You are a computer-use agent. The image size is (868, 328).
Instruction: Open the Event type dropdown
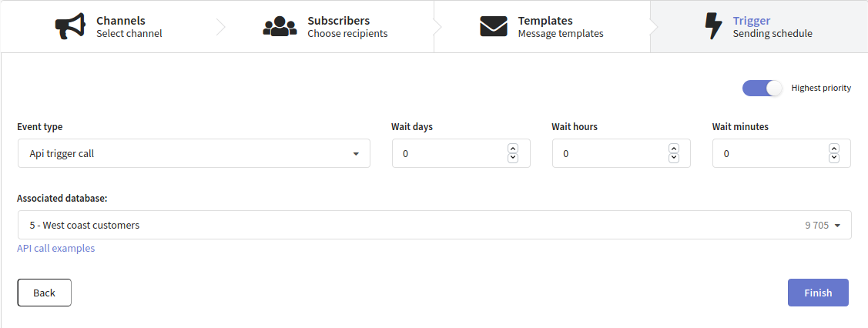click(194, 153)
